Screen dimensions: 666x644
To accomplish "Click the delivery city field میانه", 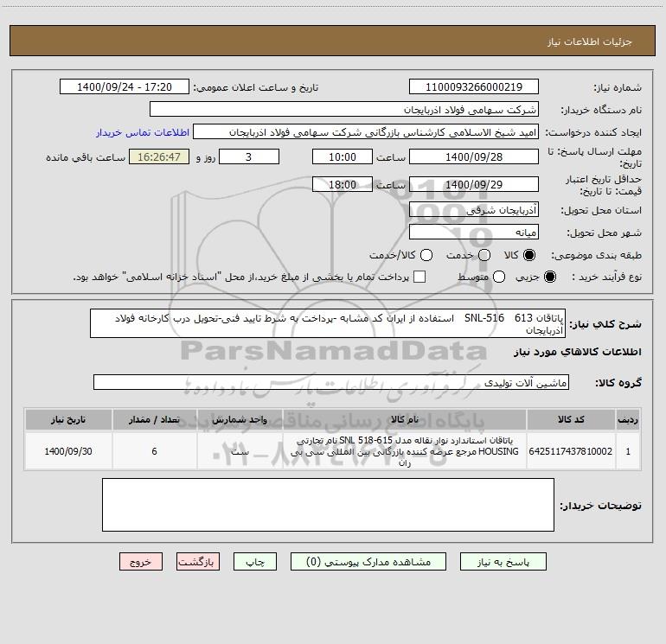I will pos(474,232).
